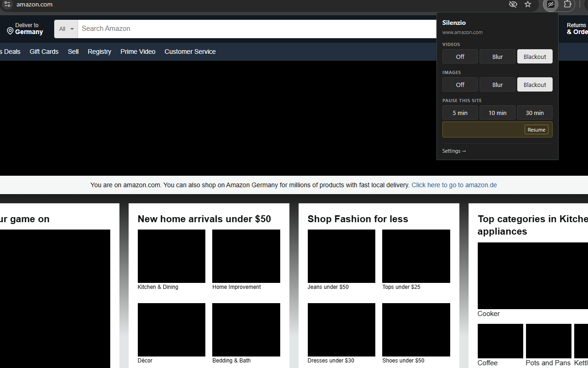Click the Jeans under $50 label
This screenshot has height=368, width=588.
point(328,287)
